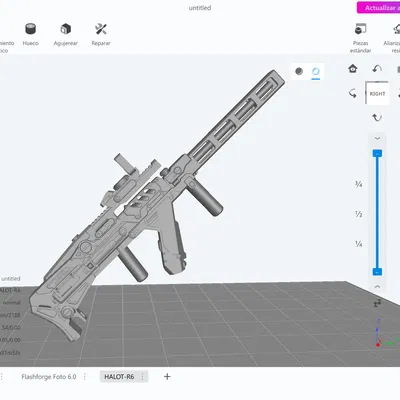The height and width of the screenshot is (400, 400).
Task: Click the untitled window title
Action: click(200, 8)
